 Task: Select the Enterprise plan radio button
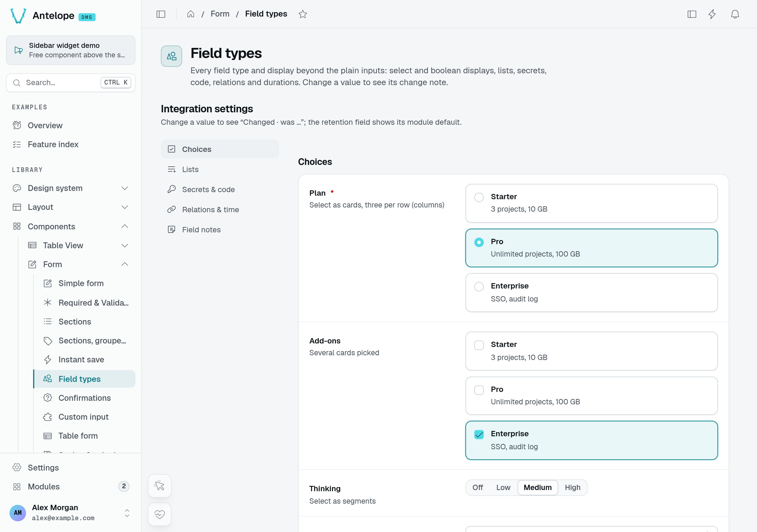(479, 286)
